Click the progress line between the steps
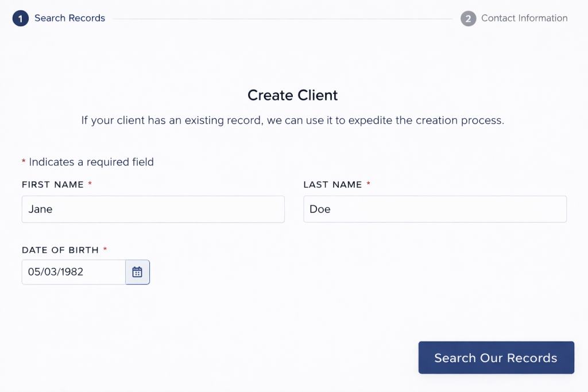This screenshot has width=588, height=392. (283, 19)
